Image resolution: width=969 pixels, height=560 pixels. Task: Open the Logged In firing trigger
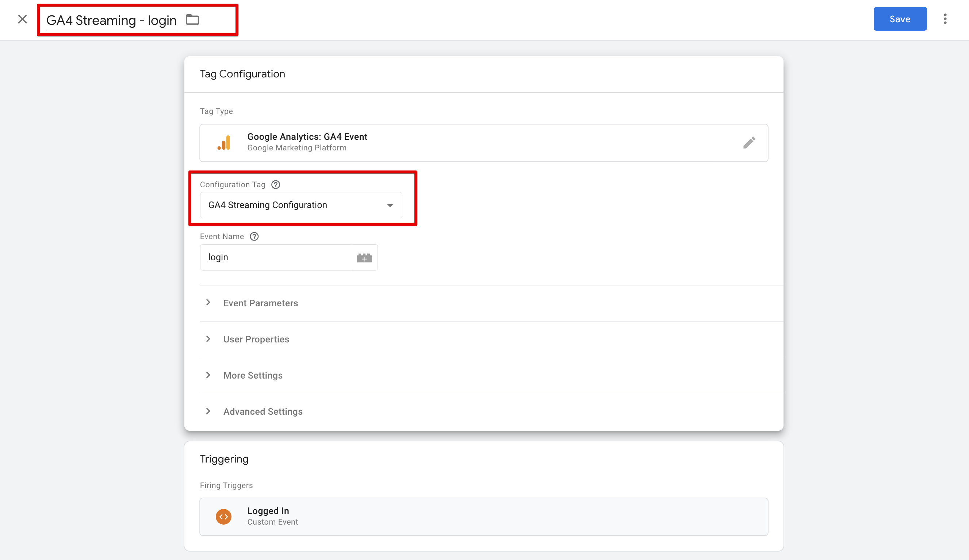(484, 516)
